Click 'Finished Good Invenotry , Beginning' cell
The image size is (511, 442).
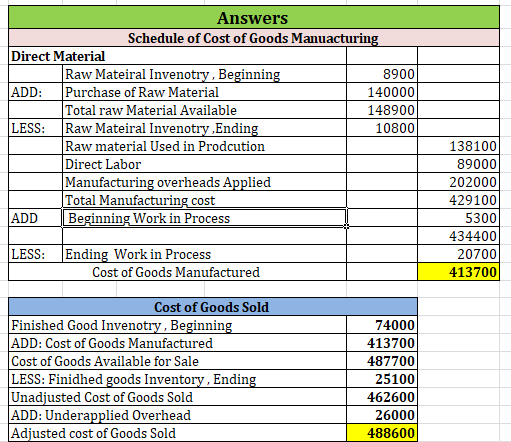point(177,325)
